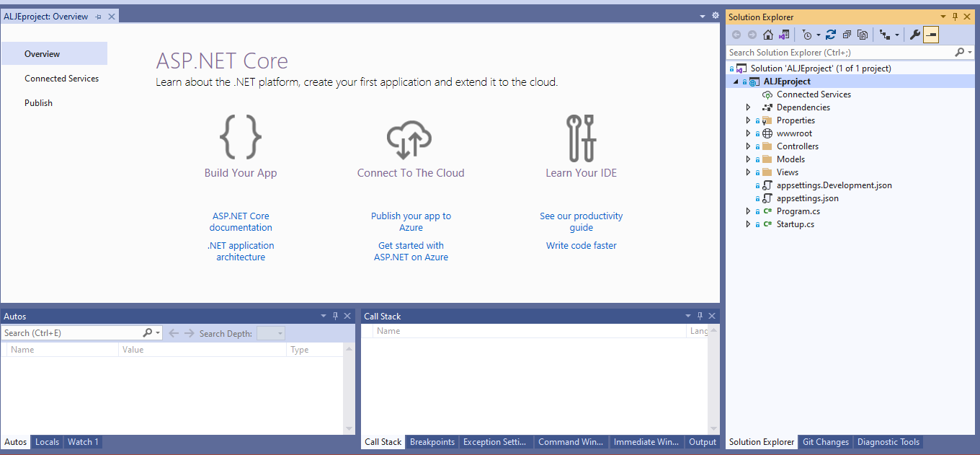Viewport: 980px width, 455px height.
Task: Click the Show All Files icon
Action: pyautogui.click(x=863, y=35)
